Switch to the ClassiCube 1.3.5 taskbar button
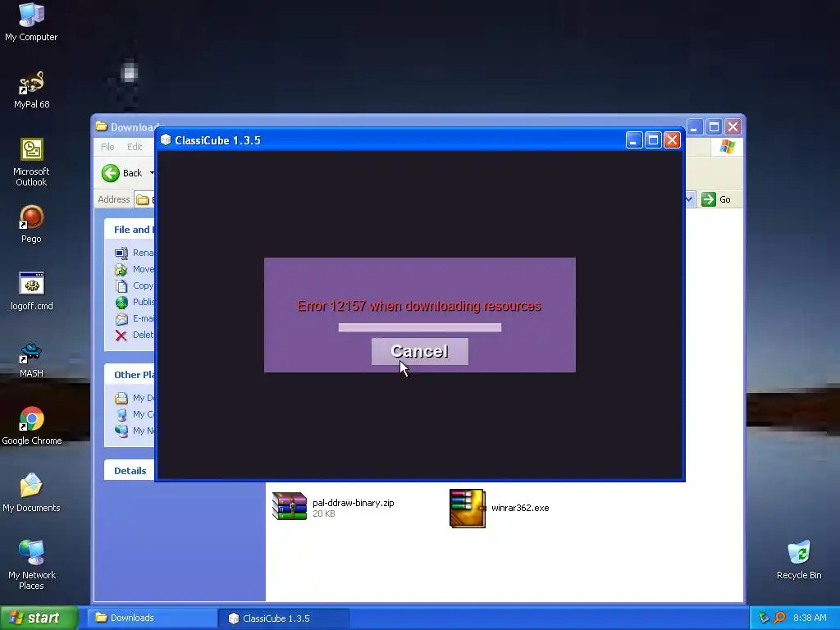This screenshot has width=840, height=630. [284, 619]
